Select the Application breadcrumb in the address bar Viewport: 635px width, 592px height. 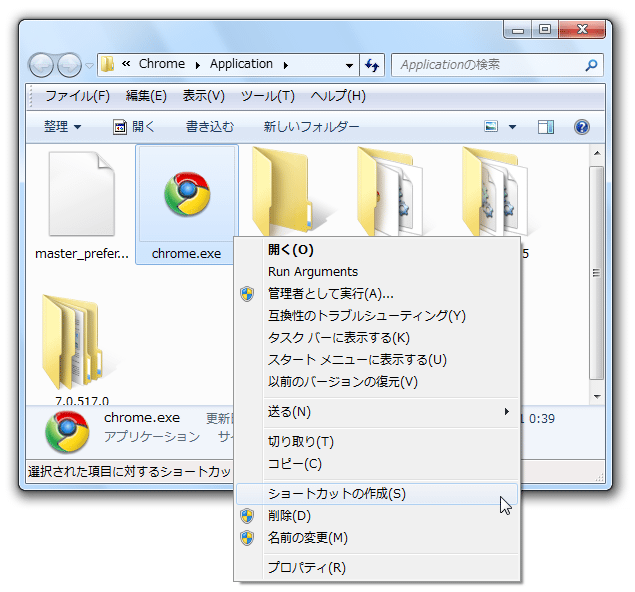pyautogui.click(x=241, y=64)
